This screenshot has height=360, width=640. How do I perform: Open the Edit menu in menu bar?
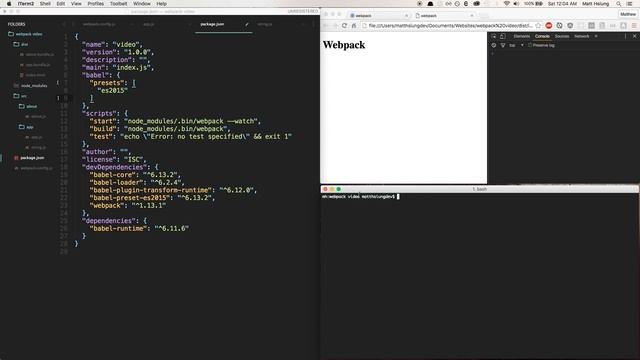(x=61, y=4)
